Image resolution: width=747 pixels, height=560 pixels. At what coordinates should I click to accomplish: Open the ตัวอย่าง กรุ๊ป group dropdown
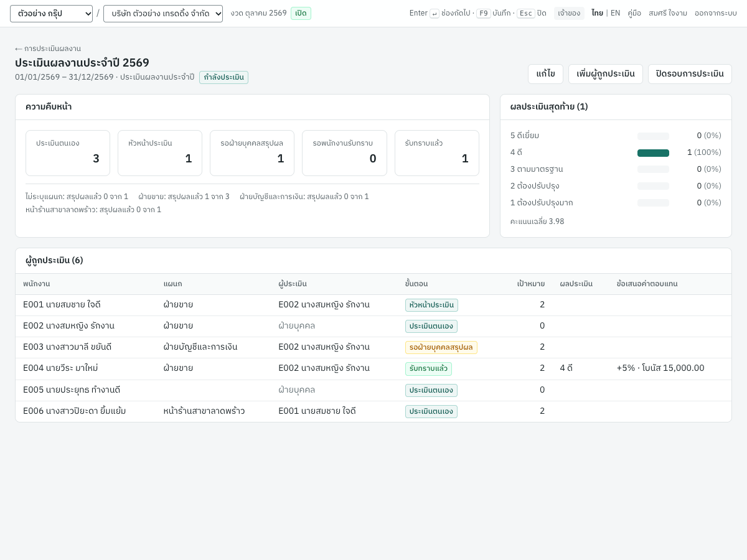[51, 14]
